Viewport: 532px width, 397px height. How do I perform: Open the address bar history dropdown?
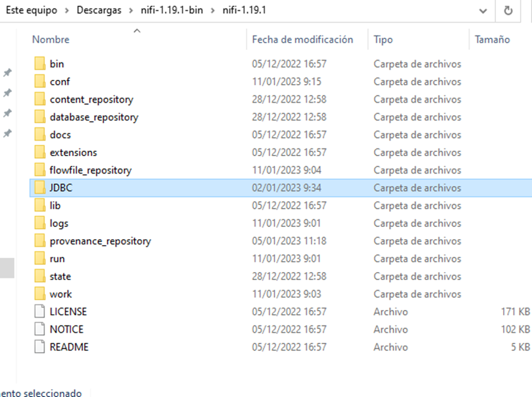(x=483, y=11)
